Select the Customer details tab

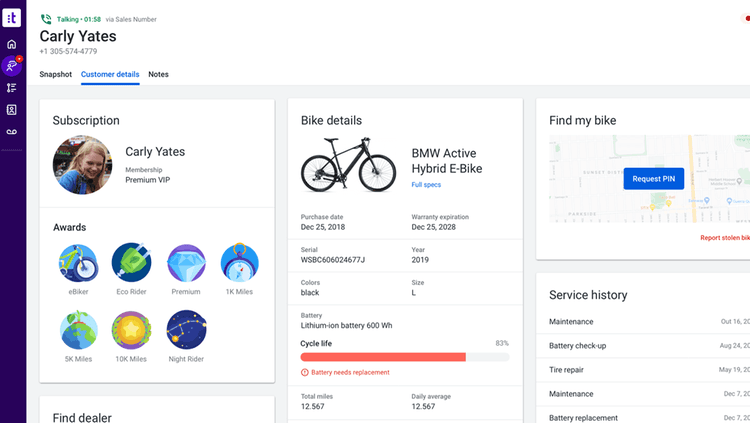click(110, 74)
